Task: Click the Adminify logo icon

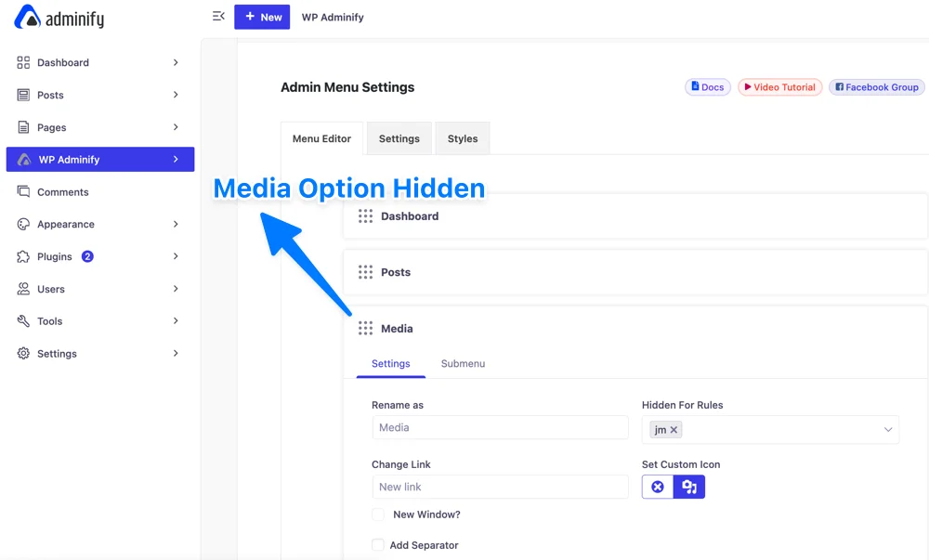Action: (x=27, y=17)
